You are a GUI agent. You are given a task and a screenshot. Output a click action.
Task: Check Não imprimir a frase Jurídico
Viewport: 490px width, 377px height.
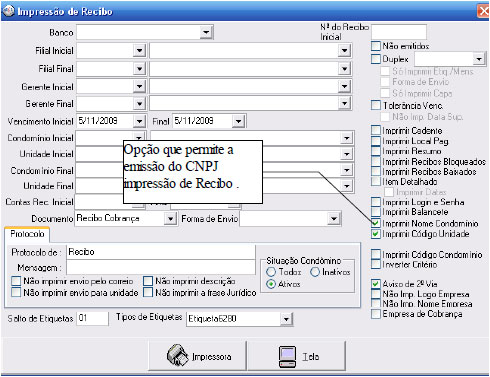tap(148, 292)
